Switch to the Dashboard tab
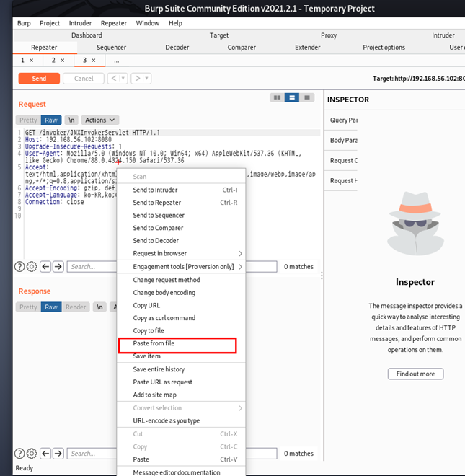Screen dimensions: 465x476 tap(87, 35)
